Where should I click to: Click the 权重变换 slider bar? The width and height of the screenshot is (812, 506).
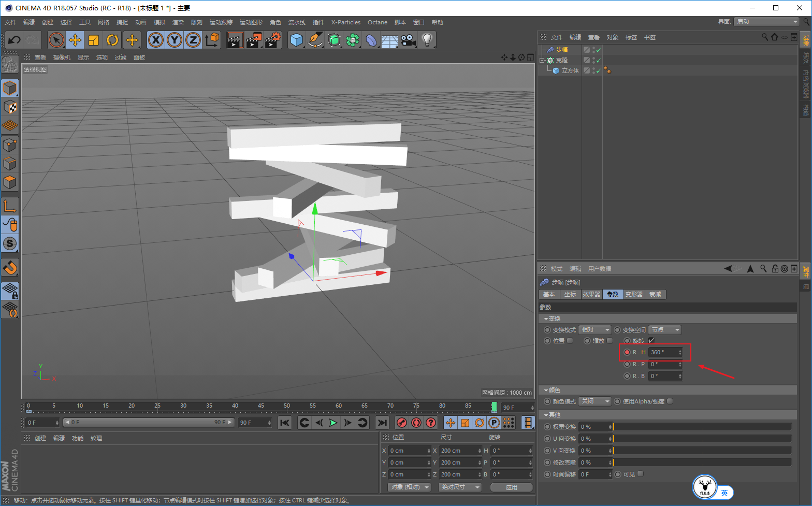coord(702,427)
